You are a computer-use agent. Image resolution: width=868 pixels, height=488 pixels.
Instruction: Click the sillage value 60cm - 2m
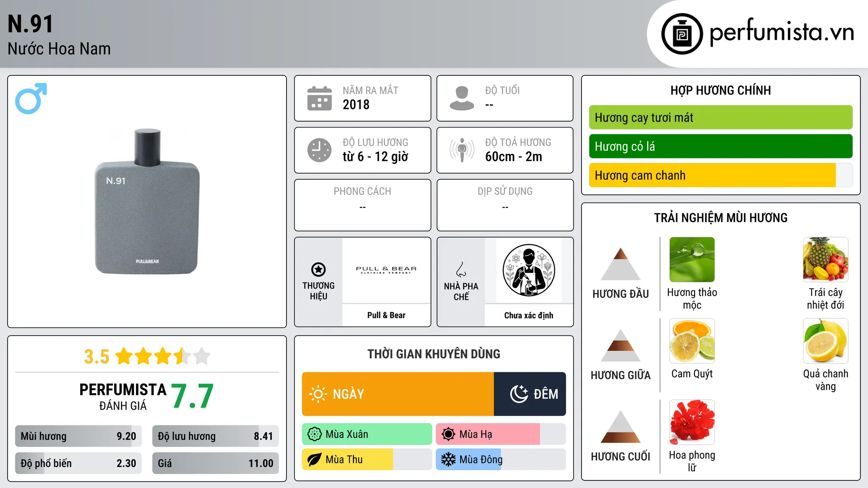(x=514, y=157)
